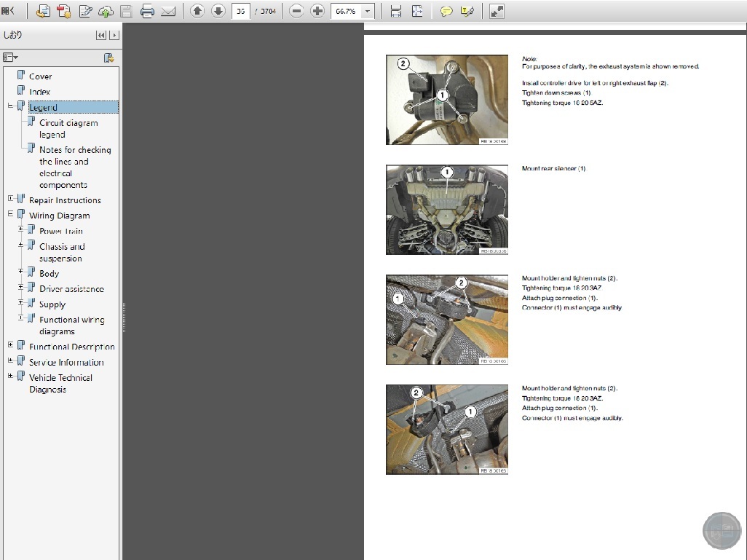Image resolution: width=747 pixels, height=560 pixels.
Task: Select the highlight text tool
Action: (x=467, y=11)
